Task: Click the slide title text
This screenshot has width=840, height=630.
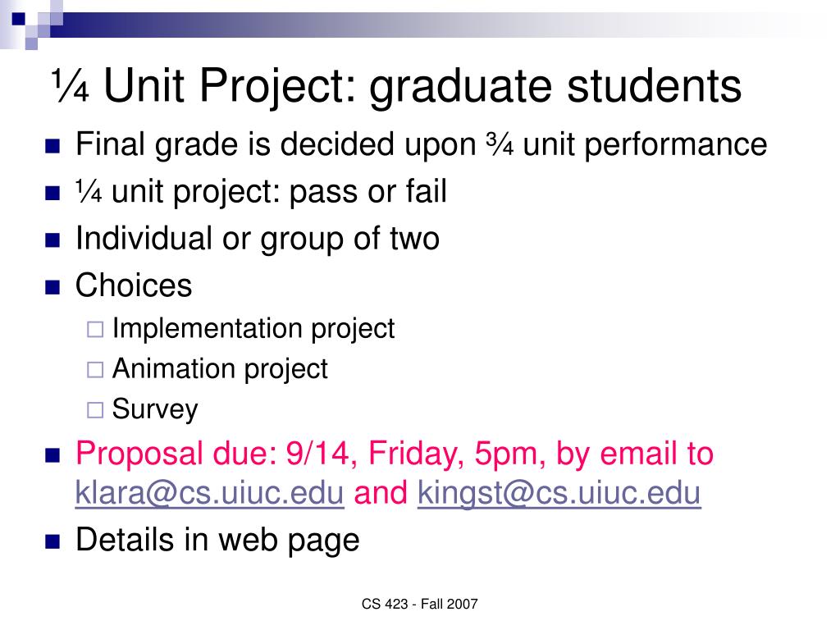Action: pos(396,85)
